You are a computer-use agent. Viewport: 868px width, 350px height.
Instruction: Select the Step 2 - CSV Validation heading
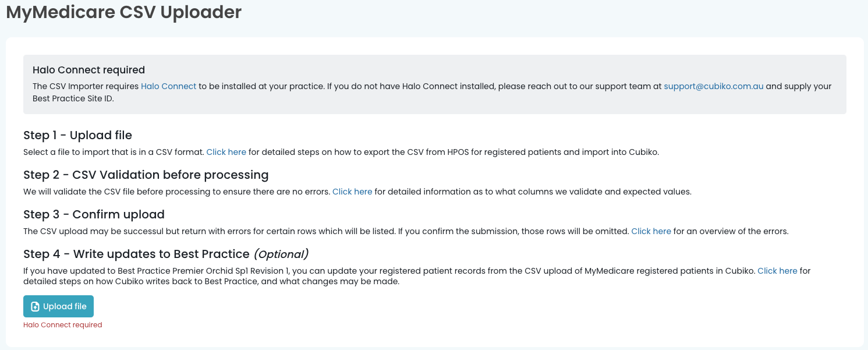point(146,175)
